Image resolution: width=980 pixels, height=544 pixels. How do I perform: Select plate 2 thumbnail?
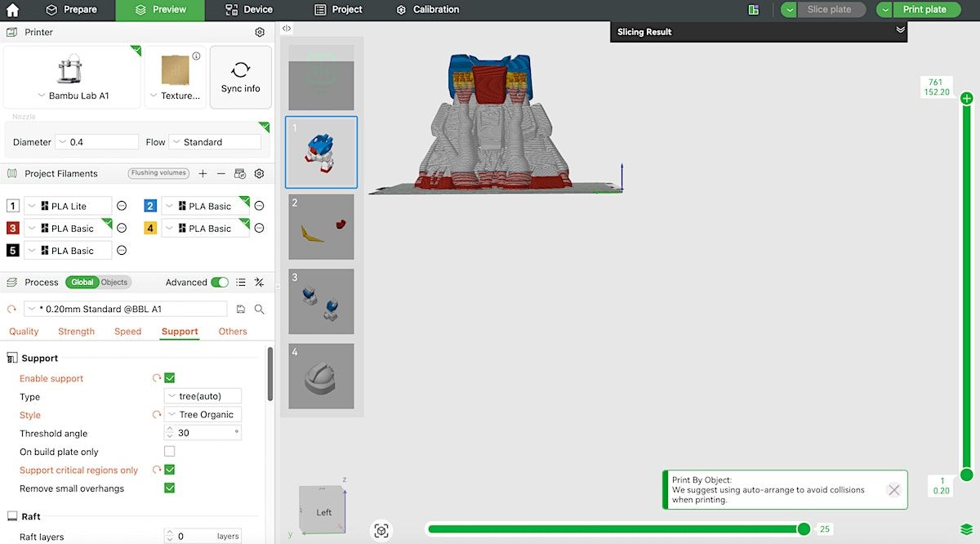pos(321,227)
